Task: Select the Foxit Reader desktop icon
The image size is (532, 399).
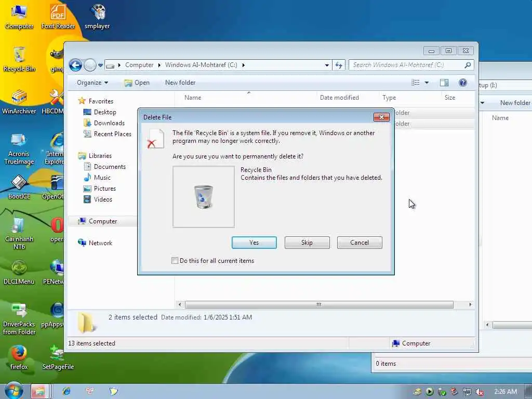Action: [58, 17]
